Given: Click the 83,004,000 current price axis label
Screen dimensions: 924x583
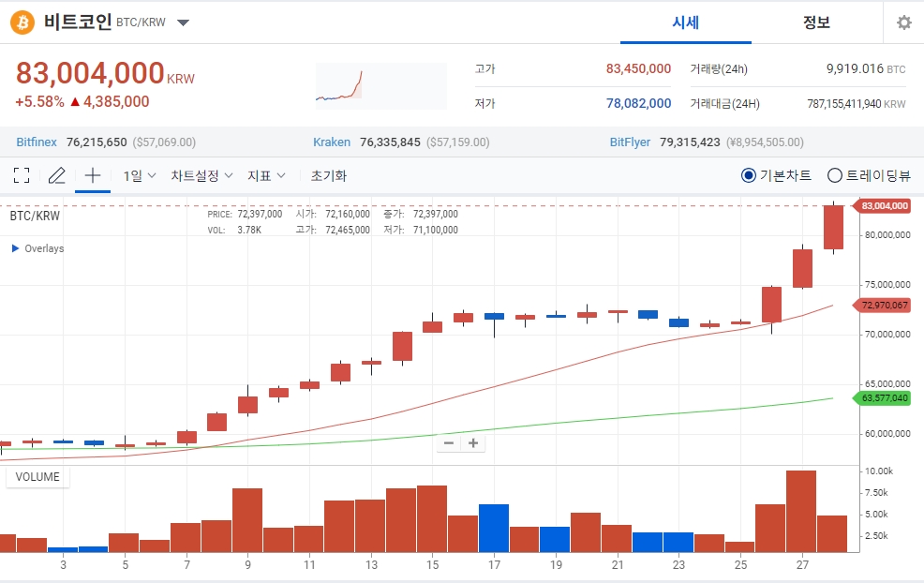Looking at the screenshot, I should tap(882, 205).
